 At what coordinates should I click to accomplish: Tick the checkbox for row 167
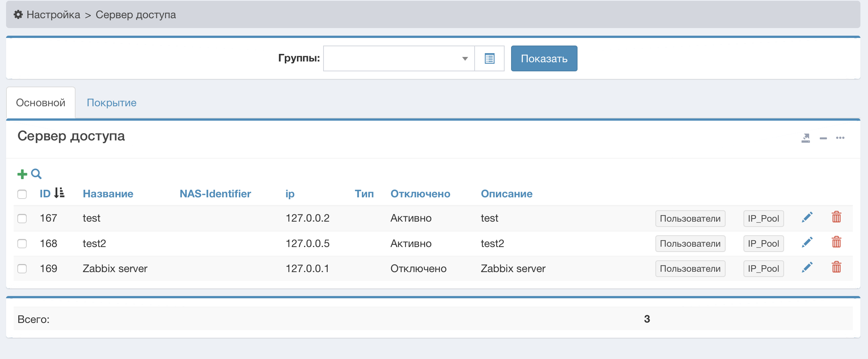(22, 219)
